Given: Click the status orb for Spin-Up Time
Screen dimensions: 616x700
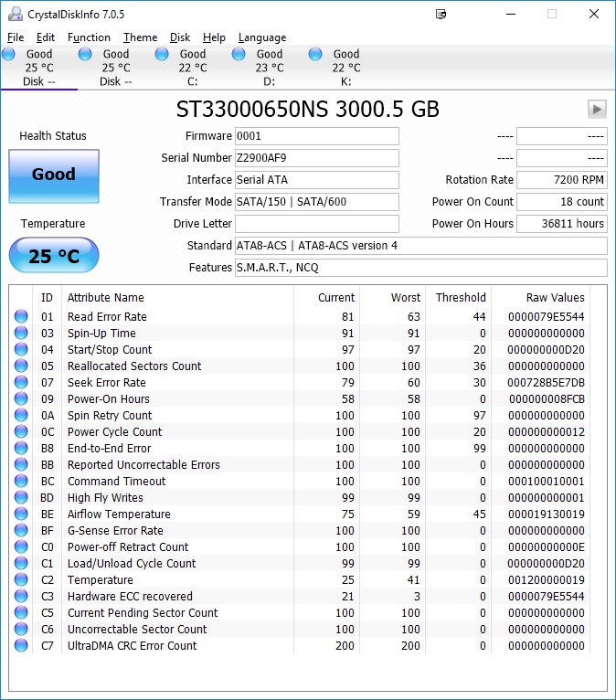Looking at the screenshot, I should tap(21, 333).
